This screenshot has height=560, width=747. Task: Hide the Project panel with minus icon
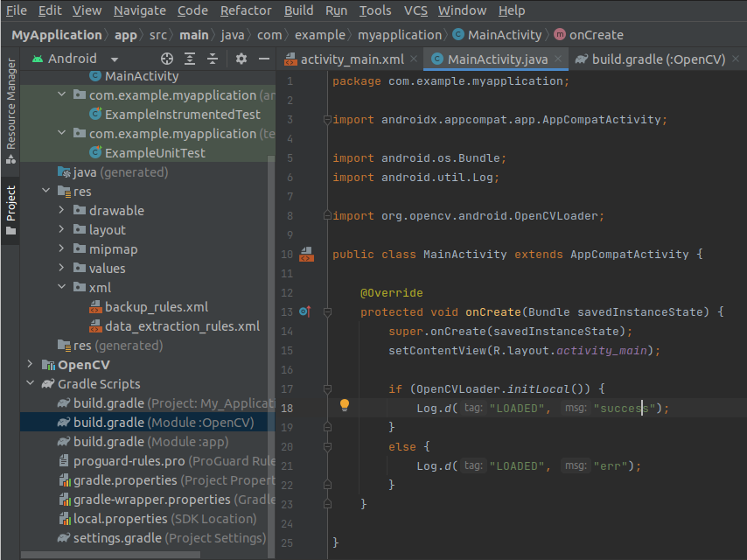click(264, 59)
